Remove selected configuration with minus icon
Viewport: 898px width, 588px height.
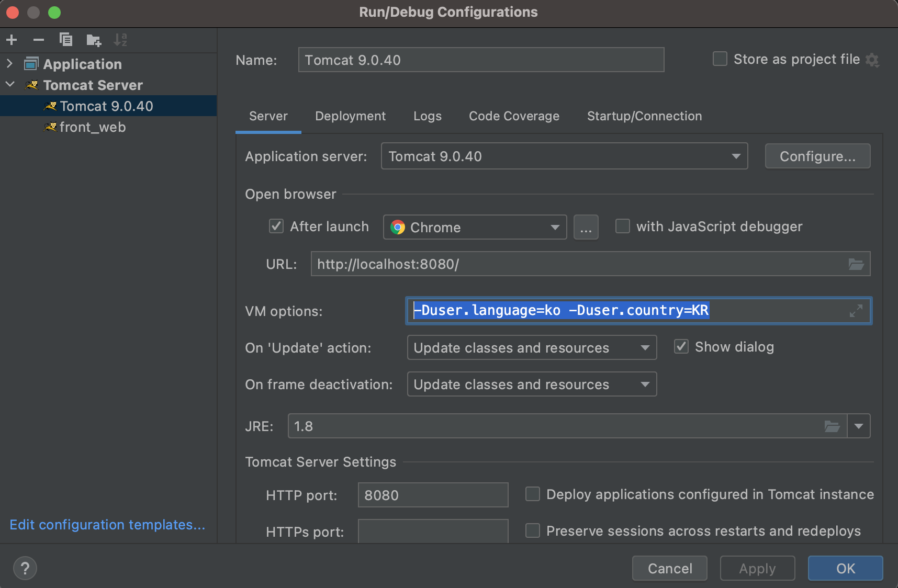pos(39,40)
